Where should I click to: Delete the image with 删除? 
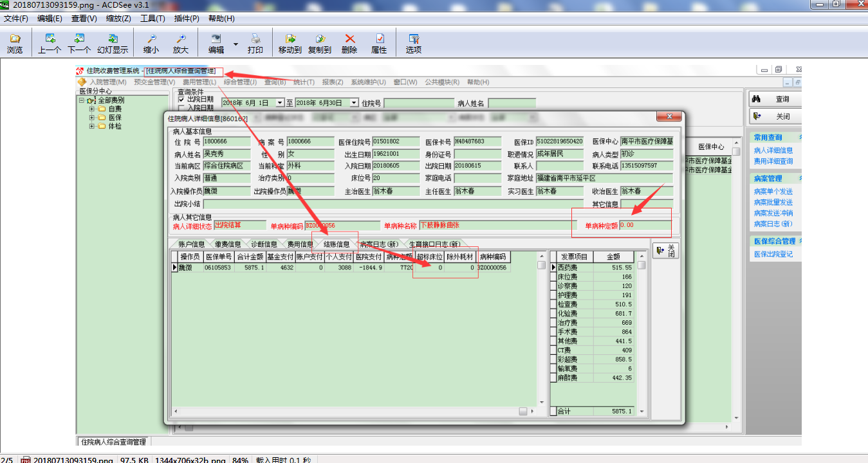(x=349, y=44)
